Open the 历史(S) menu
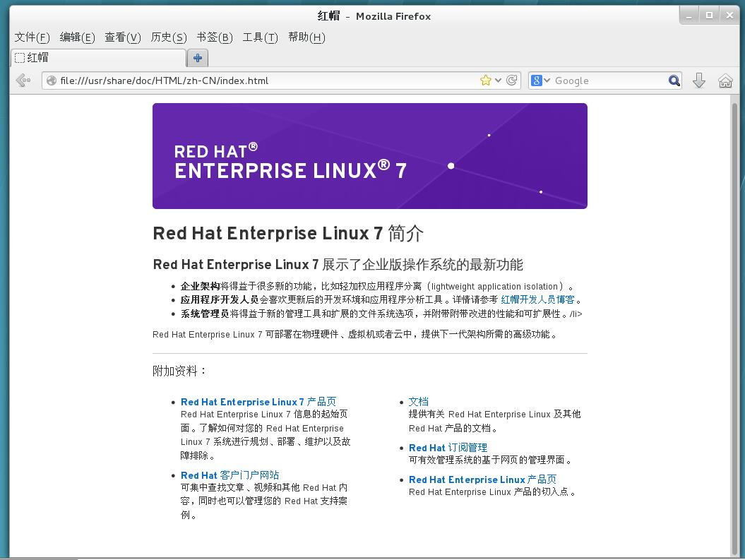The width and height of the screenshot is (745, 560). tap(168, 37)
